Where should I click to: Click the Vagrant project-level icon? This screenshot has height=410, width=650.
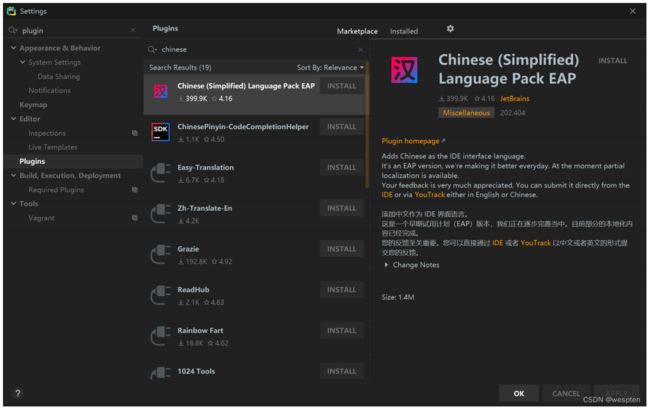(x=135, y=218)
